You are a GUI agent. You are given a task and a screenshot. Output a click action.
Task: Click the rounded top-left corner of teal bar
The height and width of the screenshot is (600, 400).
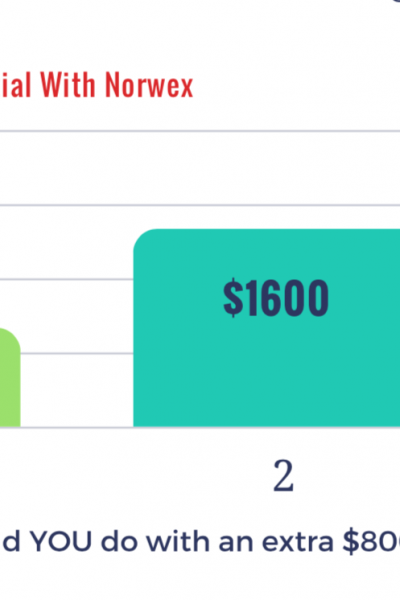[144, 239]
